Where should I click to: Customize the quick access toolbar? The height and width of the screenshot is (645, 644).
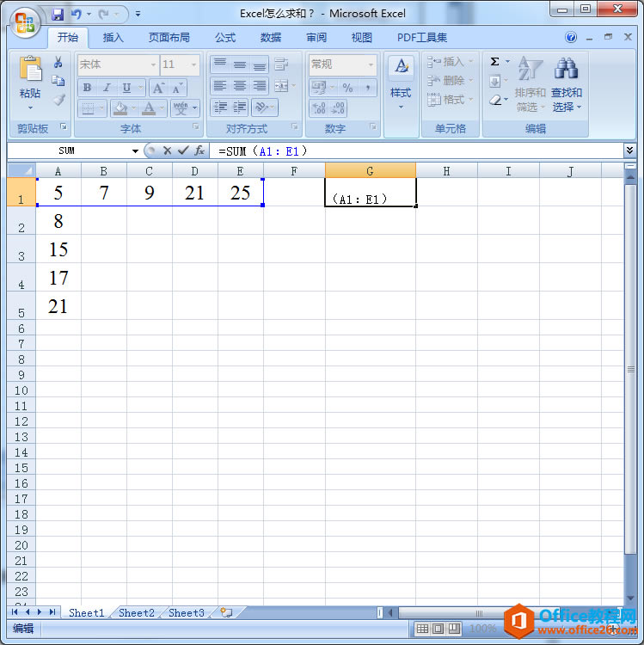[x=138, y=15]
